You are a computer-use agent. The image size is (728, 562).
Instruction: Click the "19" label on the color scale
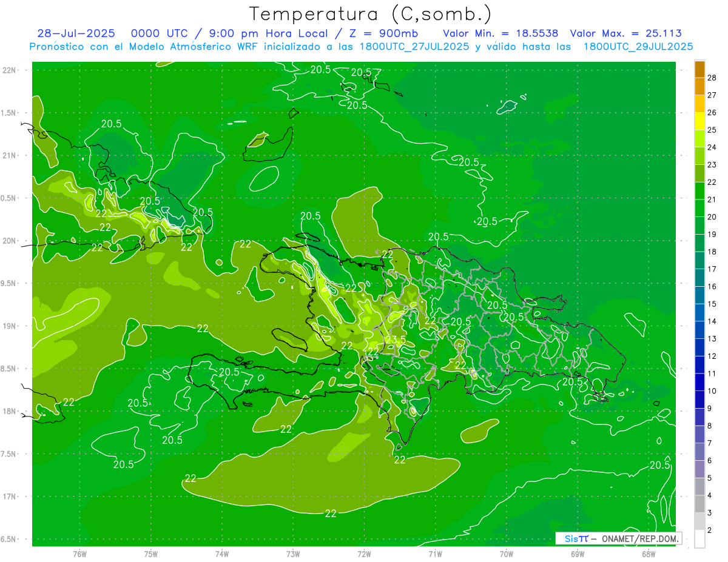(713, 234)
